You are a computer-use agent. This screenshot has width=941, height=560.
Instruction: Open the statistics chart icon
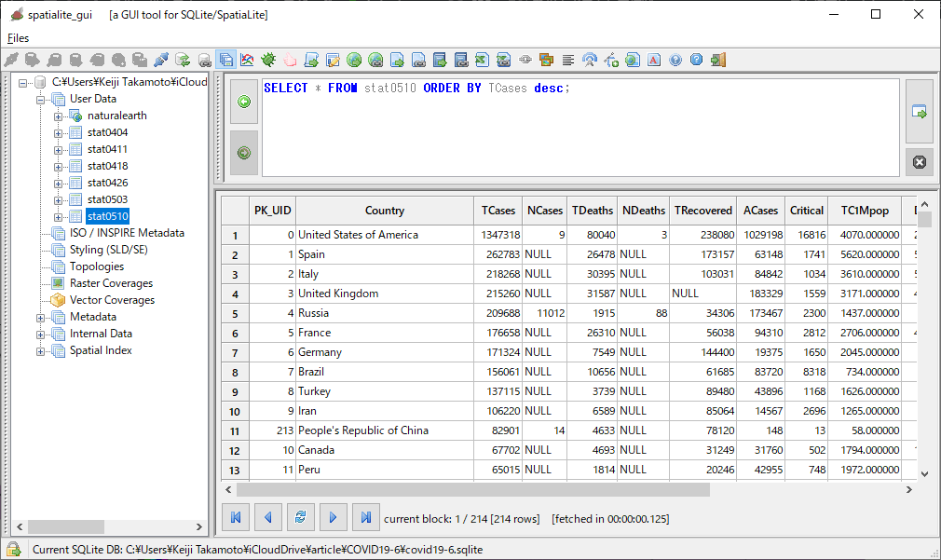[x=247, y=60]
